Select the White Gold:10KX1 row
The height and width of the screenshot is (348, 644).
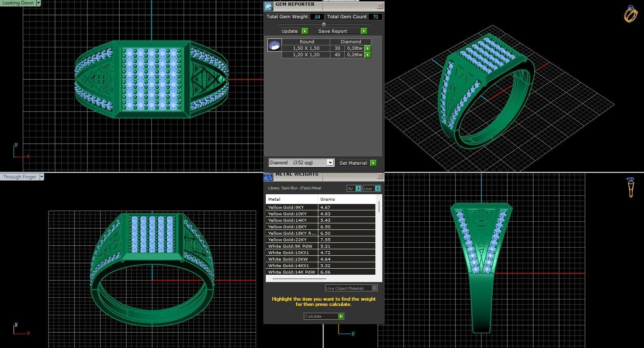click(321, 253)
